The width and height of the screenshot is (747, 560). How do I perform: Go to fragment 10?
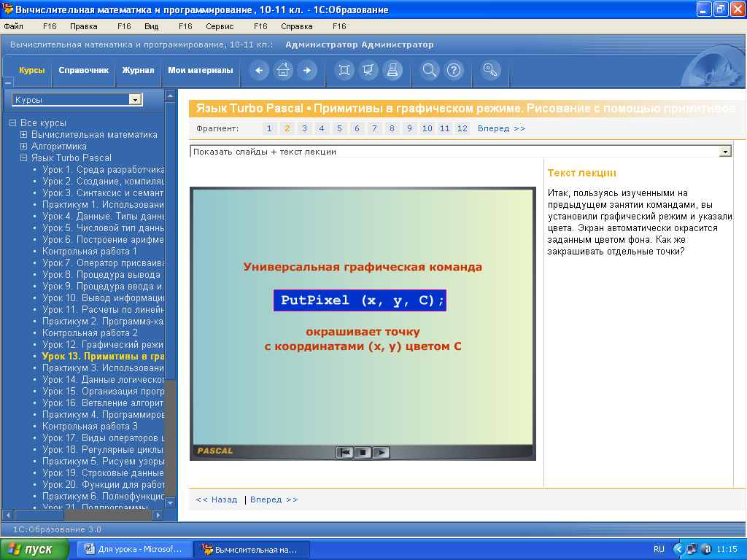pos(427,128)
